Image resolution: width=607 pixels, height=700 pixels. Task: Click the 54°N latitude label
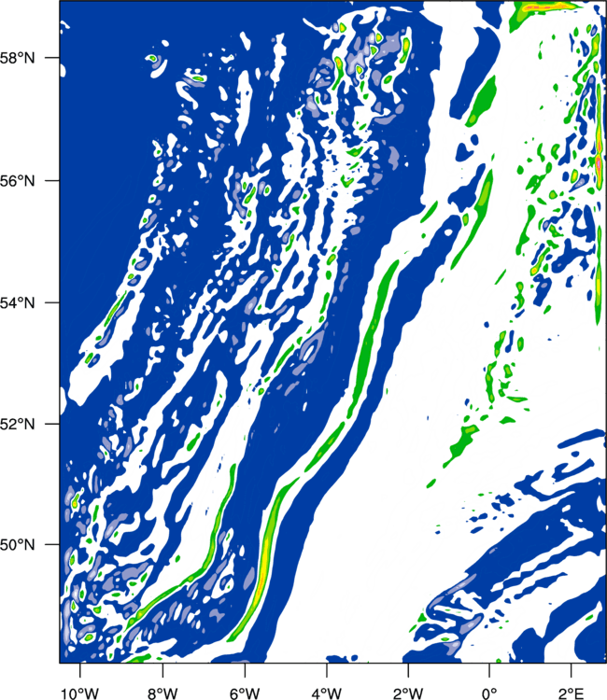pyautogui.click(x=18, y=302)
